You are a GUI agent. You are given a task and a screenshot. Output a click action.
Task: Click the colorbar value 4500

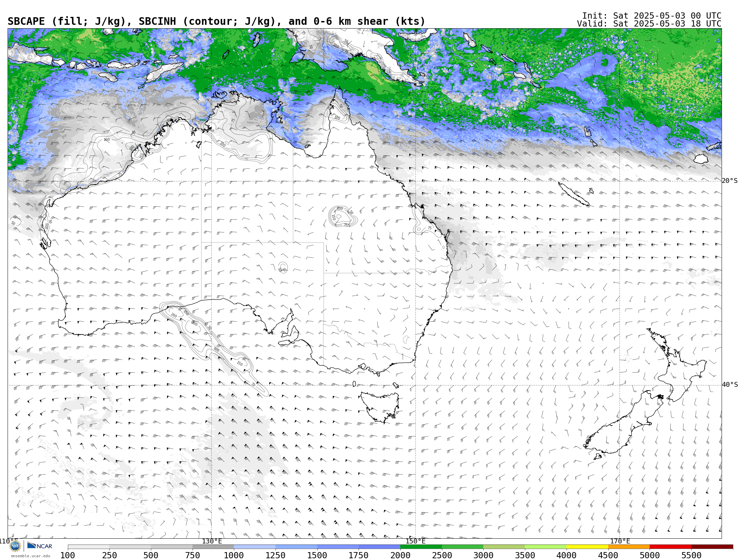[x=608, y=555]
